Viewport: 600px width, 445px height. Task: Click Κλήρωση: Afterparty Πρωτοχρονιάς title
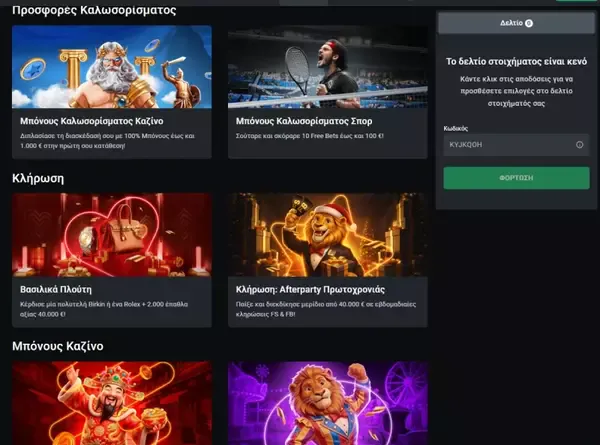click(310, 290)
